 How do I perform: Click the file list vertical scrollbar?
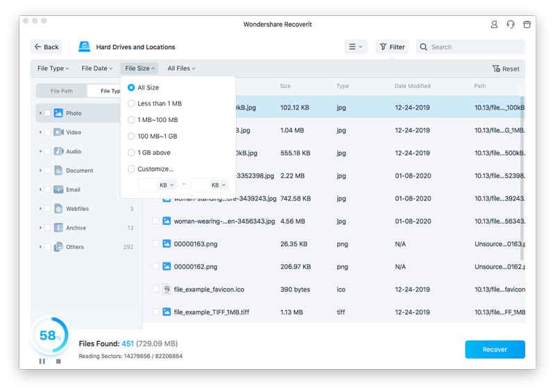click(x=522, y=177)
